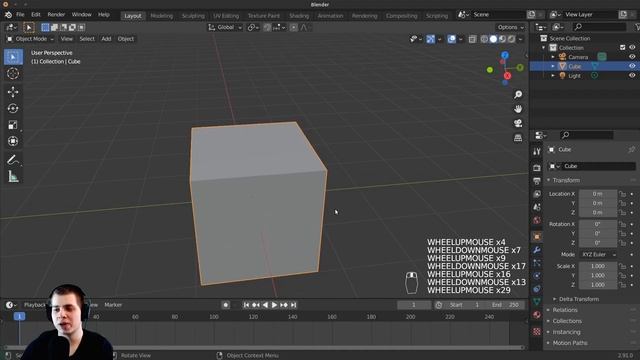Lock Location X property
The width and height of the screenshot is (640, 360).
[x=622, y=194]
